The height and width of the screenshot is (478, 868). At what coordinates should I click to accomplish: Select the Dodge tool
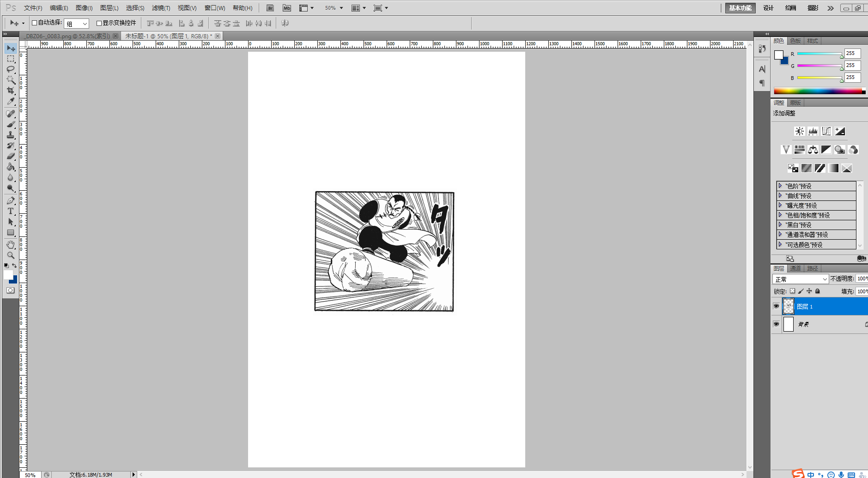(x=11, y=188)
